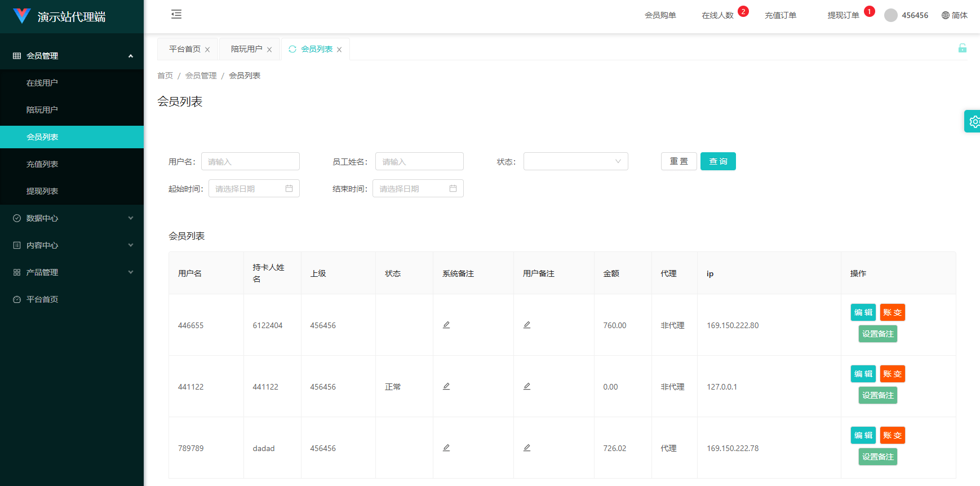The image size is (980, 486).
Task: Edit user remark for user 441122
Action: click(x=527, y=387)
